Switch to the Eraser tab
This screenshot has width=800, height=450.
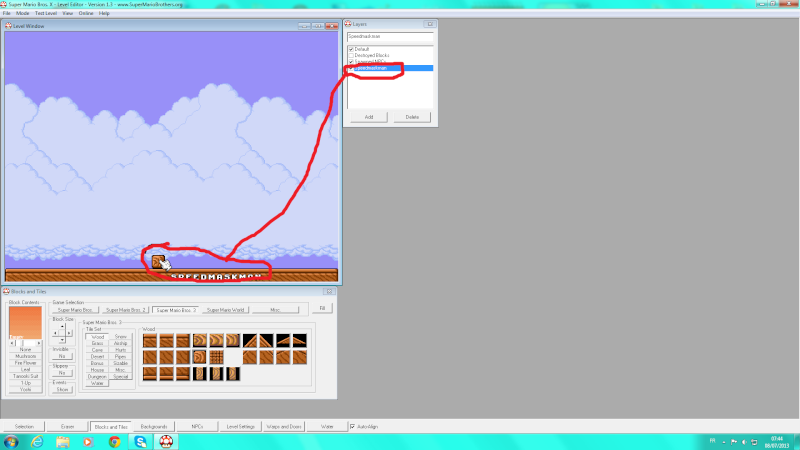tap(67, 427)
